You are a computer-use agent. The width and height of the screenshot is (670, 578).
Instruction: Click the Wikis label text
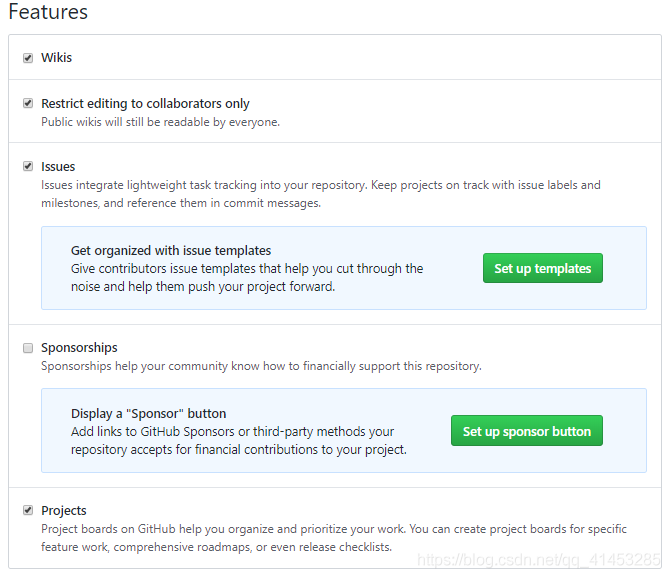point(56,58)
